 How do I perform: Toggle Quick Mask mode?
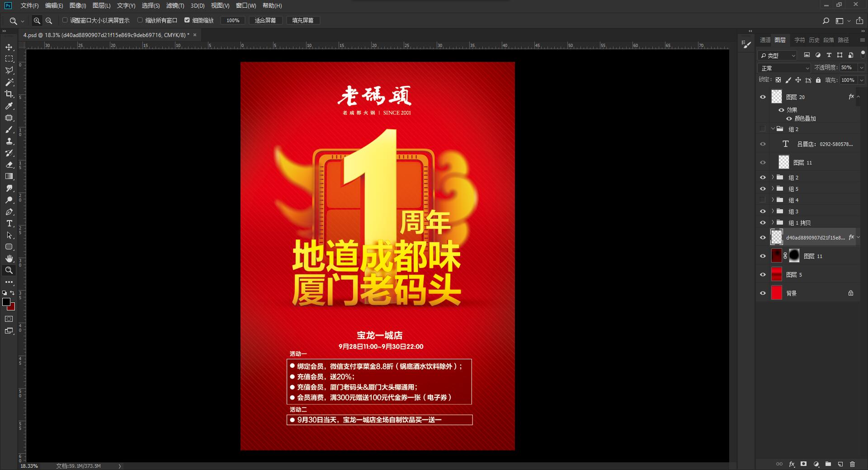pyautogui.click(x=9, y=319)
